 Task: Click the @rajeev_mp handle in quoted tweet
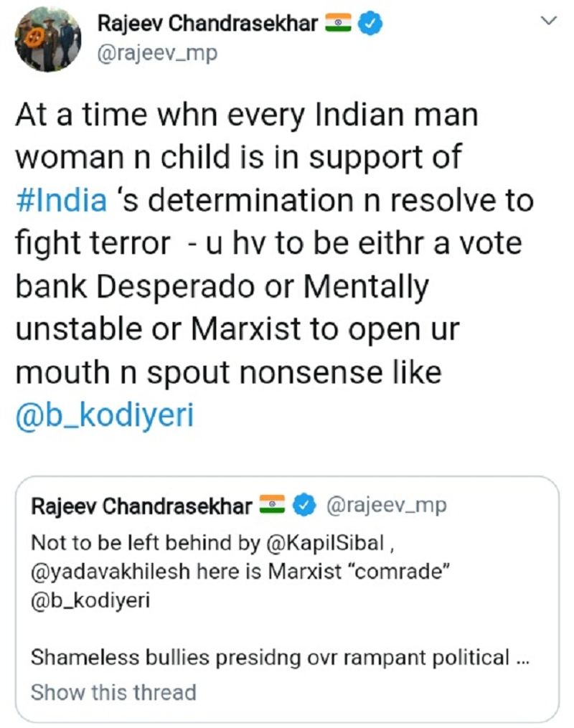pos(386,506)
